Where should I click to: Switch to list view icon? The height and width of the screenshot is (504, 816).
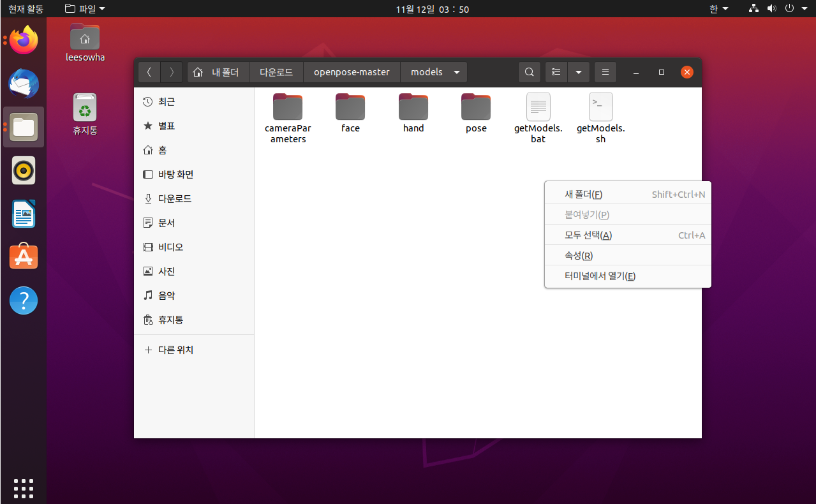(x=556, y=72)
